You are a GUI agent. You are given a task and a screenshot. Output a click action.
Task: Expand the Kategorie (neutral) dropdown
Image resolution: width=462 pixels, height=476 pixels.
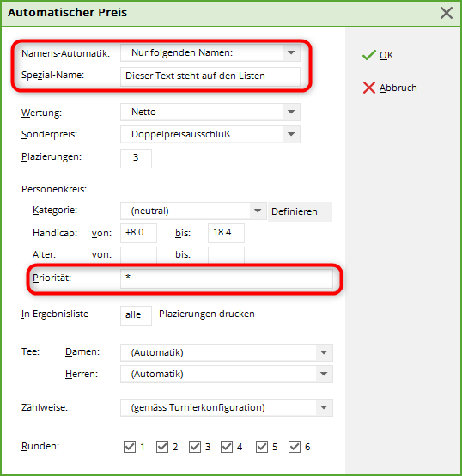pos(193,211)
